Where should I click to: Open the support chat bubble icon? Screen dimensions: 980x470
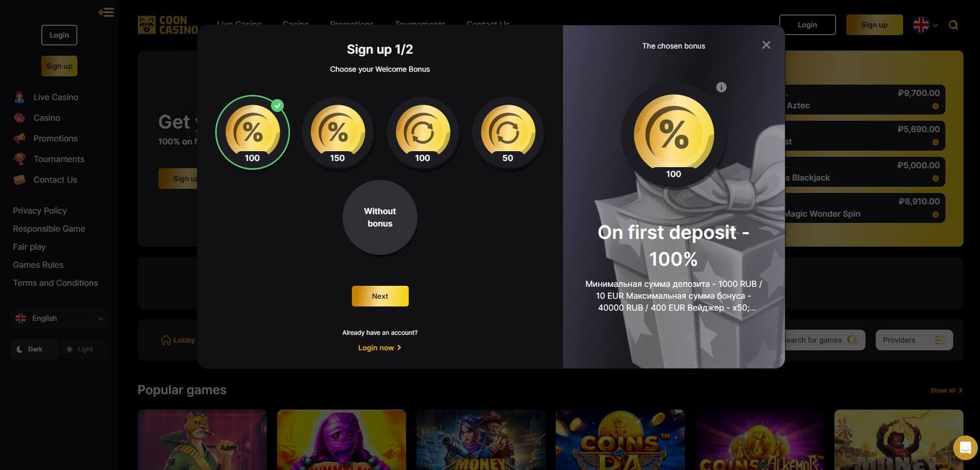[966, 448]
